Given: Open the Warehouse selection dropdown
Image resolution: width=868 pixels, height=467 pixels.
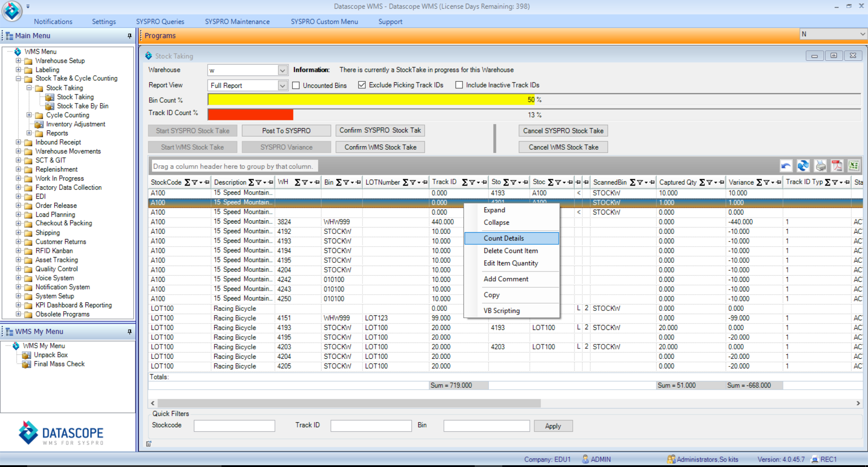Looking at the screenshot, I should 282,70.
